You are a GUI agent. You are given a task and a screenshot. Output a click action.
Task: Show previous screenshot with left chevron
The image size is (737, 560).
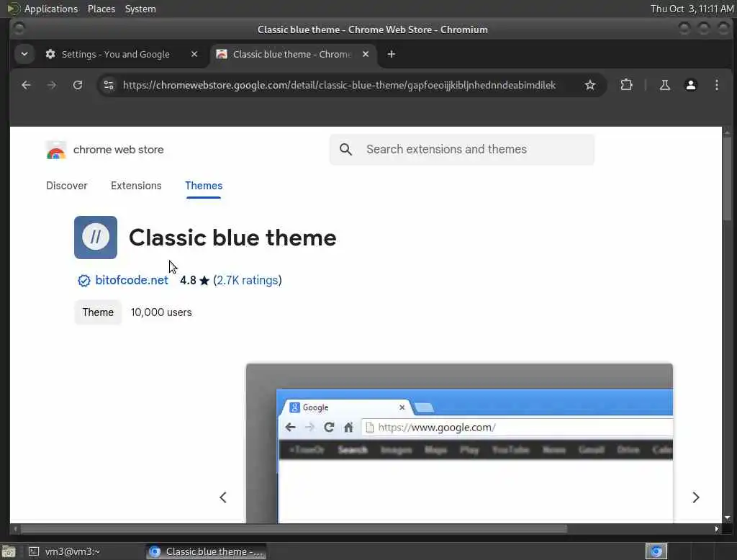pos(223,497)
